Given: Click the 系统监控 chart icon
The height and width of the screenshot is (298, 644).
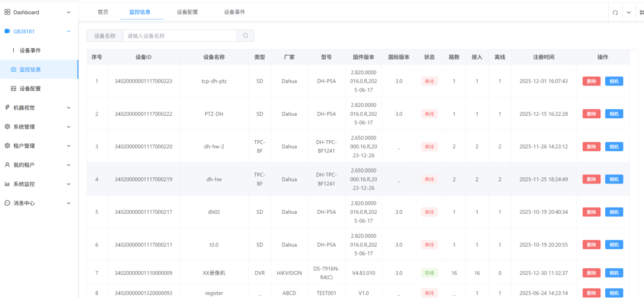Looking at the screenshot, I should click(7, 184).
